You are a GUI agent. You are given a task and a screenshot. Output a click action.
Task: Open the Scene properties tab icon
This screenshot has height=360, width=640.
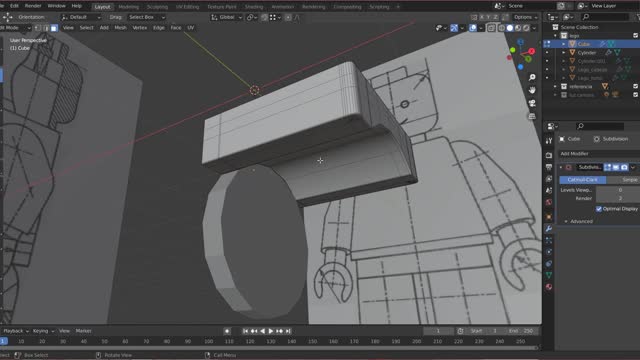pos(549,191)
